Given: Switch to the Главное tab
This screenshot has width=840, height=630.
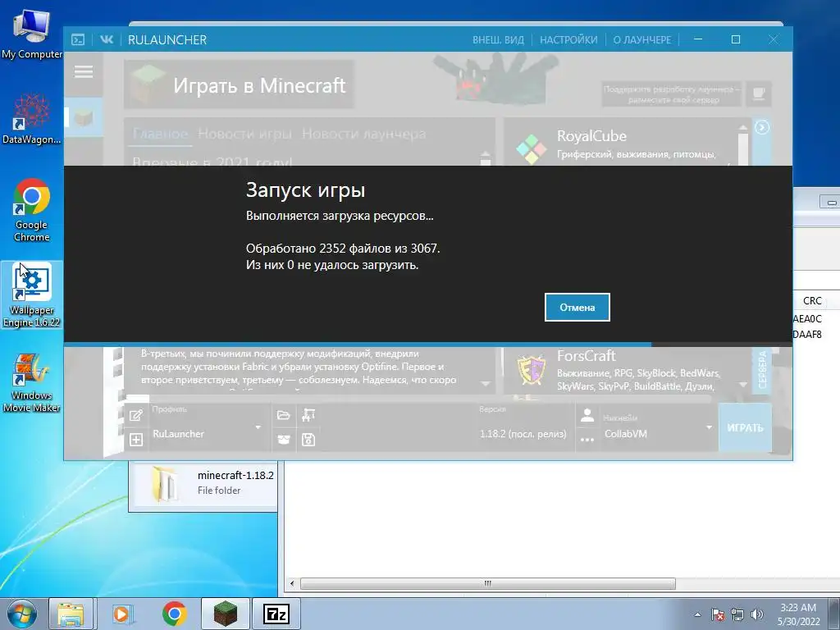Looking at the screenshot, I should (160, 134).
